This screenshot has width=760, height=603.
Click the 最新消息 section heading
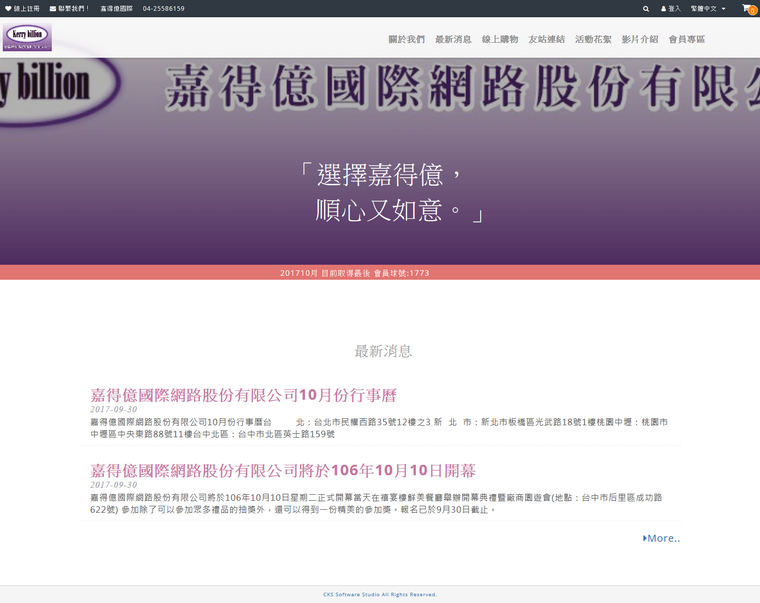coord(383,351)
